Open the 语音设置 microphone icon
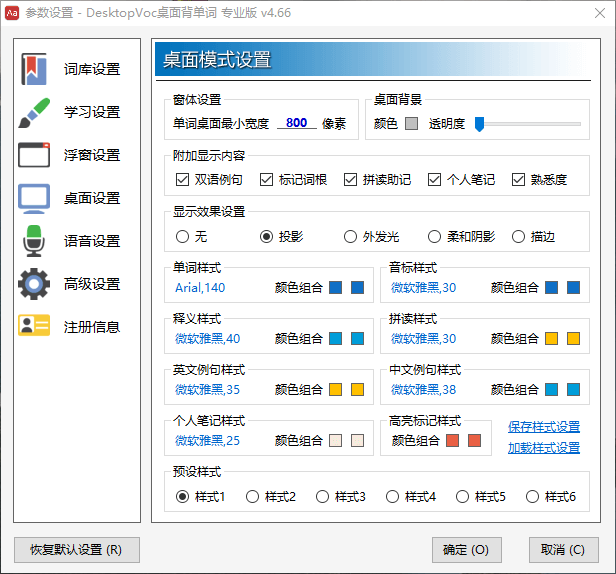Viewport: 616px width, 574px height. [35, 241]
